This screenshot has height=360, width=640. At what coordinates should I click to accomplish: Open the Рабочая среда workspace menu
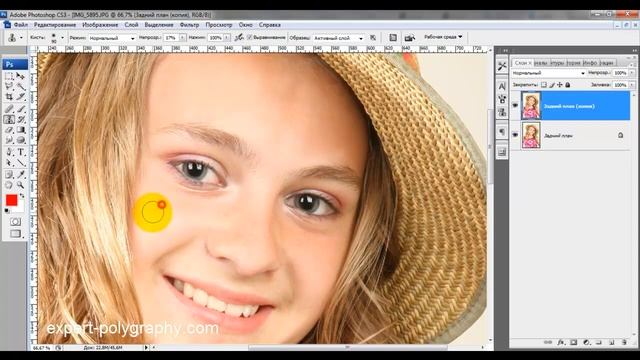point(443,37)
